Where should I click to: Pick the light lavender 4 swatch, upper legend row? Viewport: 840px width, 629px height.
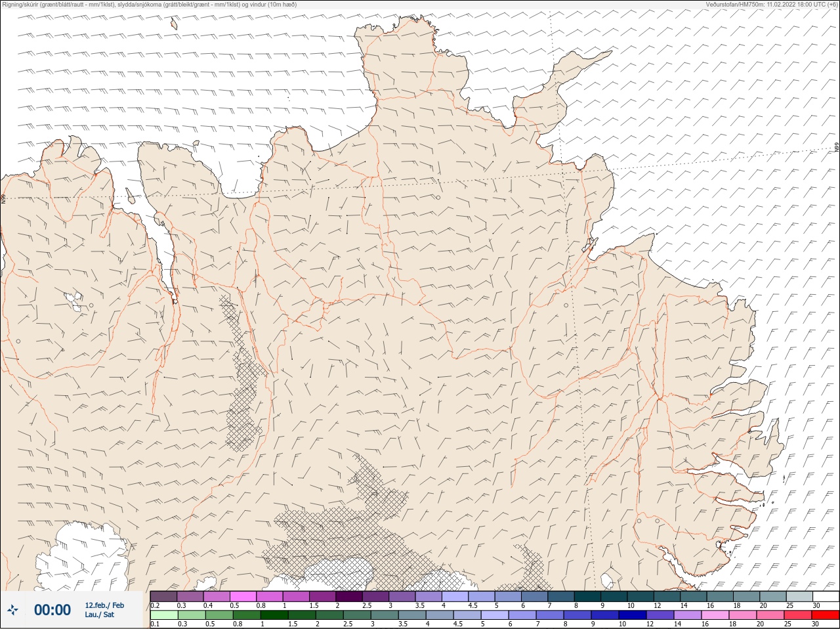(x=455, y=597)
